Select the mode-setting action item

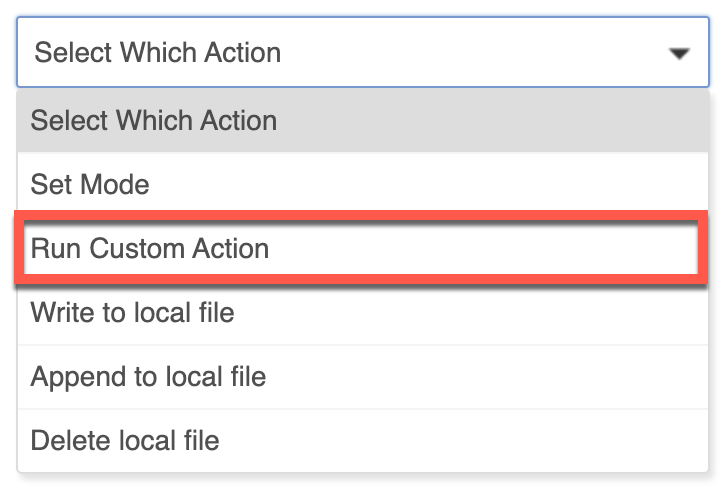click(362, 184)
